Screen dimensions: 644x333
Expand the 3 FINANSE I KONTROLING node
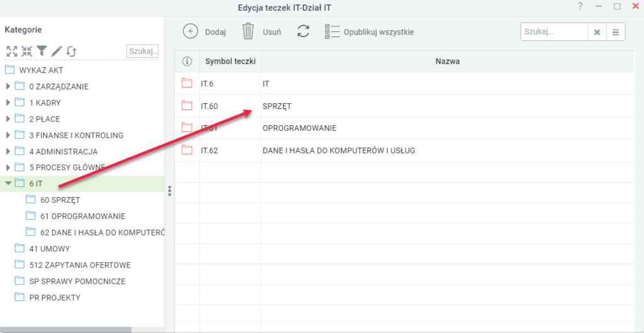[8, 135]
